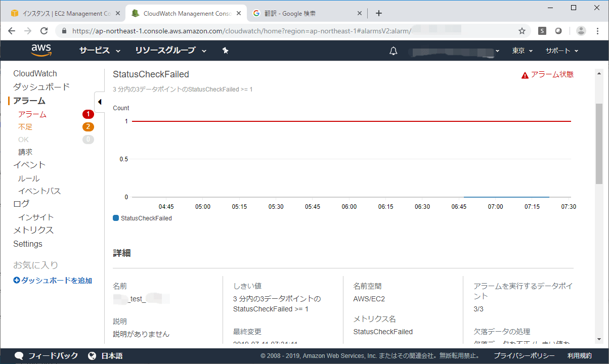Image resolution: width=609 pixels, height=364 pixels.
Task: Click the globe icon beside 日本語
Action: (92, 355)
